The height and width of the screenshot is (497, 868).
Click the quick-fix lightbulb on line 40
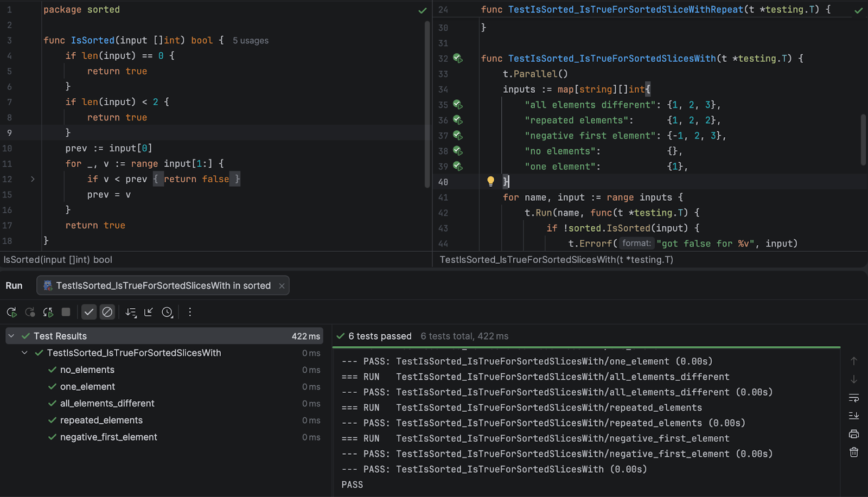(490, 181)
